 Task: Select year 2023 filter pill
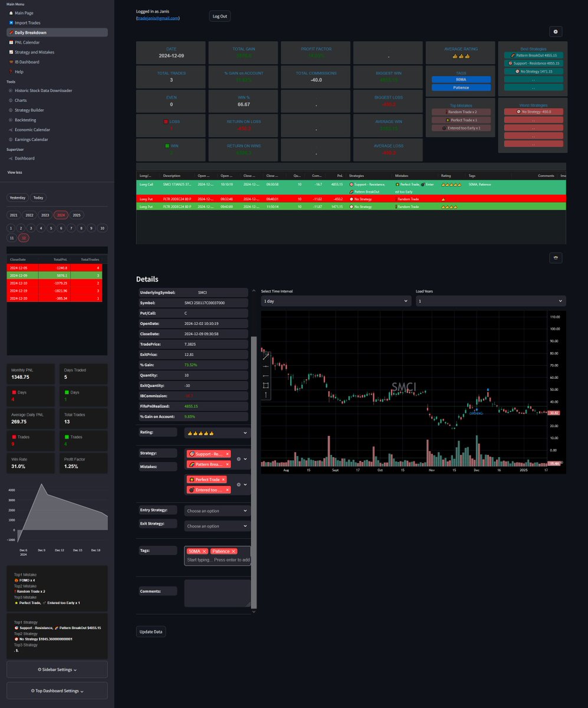point(45,215)
